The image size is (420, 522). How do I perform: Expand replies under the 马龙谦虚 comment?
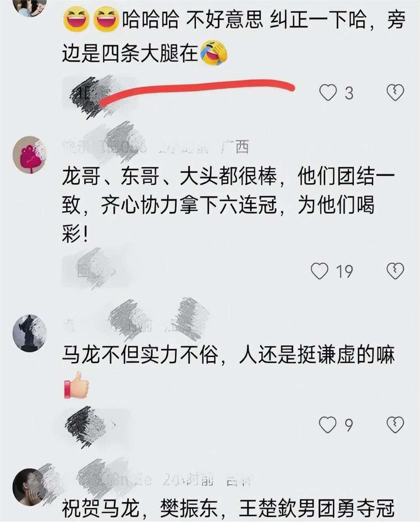click(92, 425)
